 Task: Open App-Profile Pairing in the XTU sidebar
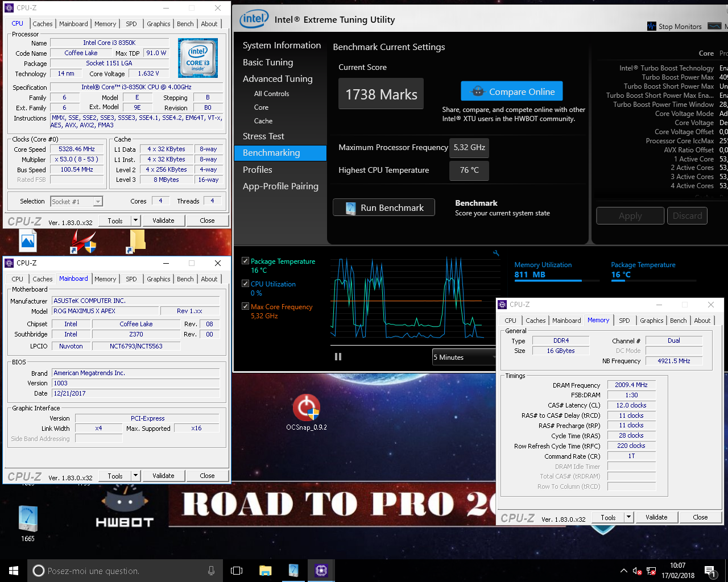[280, 186]
